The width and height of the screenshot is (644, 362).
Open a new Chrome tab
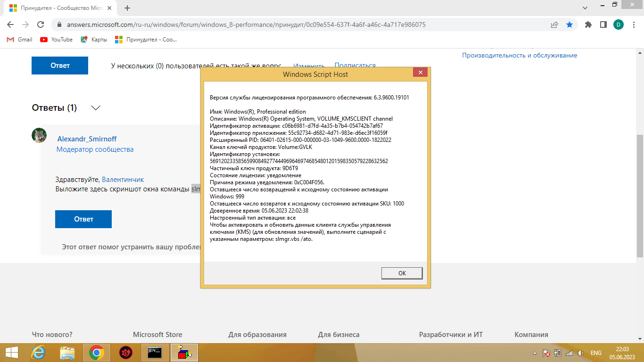[x=127, y=8]
